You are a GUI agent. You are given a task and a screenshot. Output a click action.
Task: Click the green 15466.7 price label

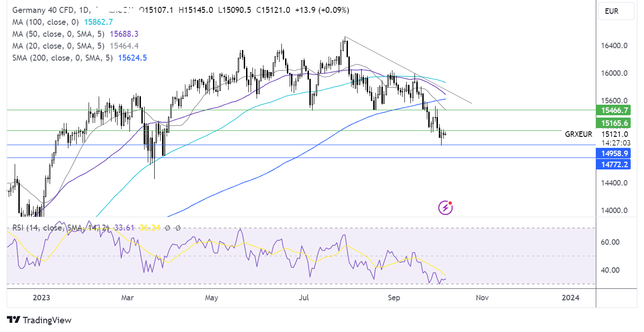pos(612,110)
